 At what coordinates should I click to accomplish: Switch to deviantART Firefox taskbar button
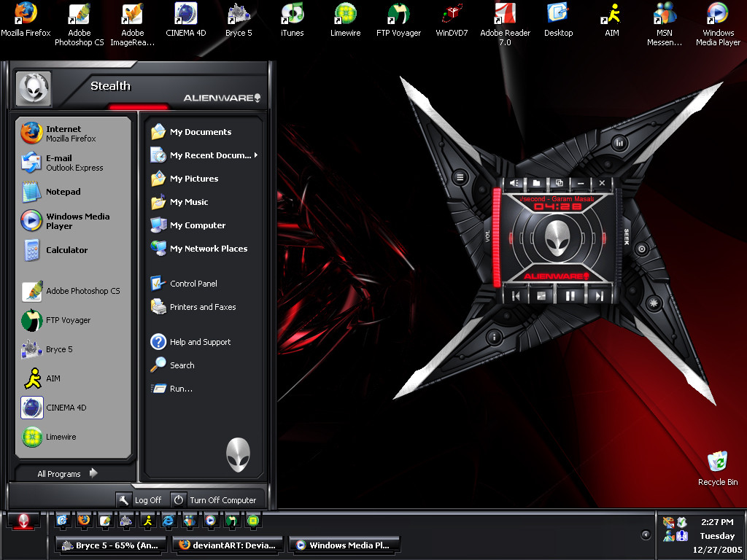[x=228, y=545]
